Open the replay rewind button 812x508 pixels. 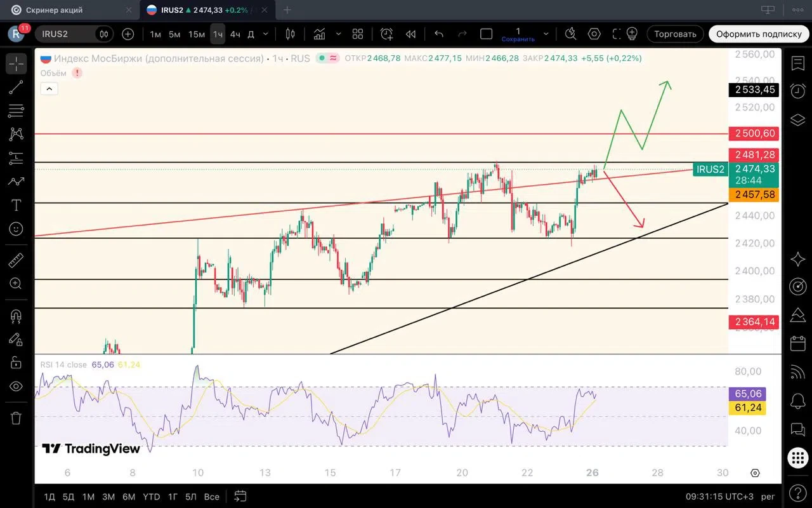point(411,34)
